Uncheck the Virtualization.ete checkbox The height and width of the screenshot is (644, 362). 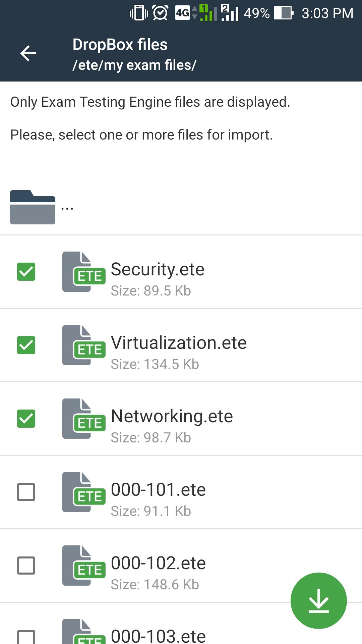26,345
